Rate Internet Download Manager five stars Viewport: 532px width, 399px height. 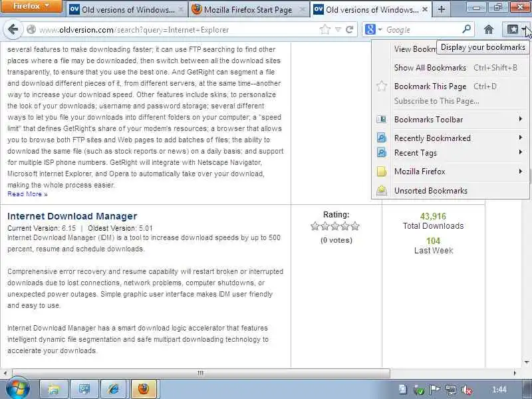[355, 226]
